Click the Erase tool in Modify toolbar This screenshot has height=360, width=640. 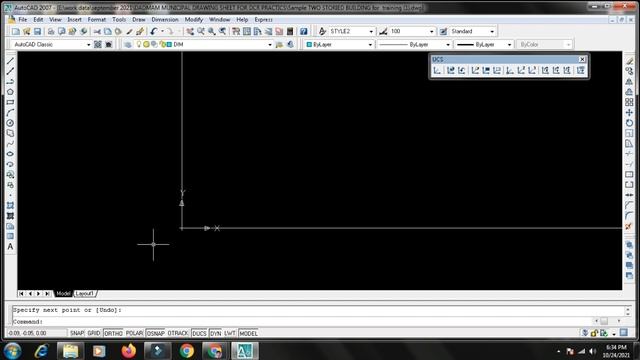629,61
